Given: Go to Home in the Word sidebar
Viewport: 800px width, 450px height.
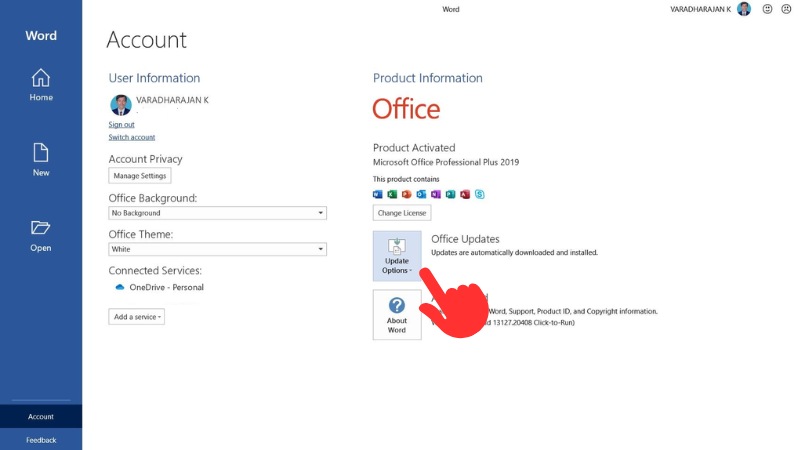Looking at the screenshot, I should (41, 84).
